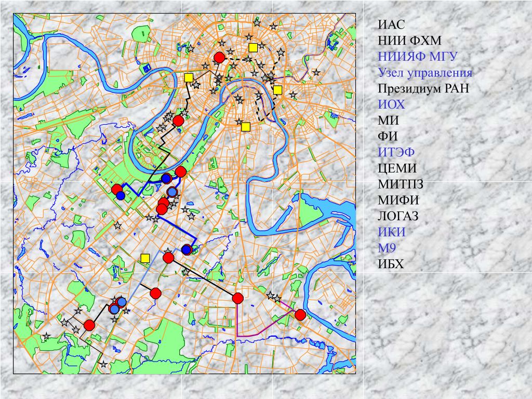Click the blue М9 label
Viewport: 532px width, 399px height.
click(x=387, y=248)
